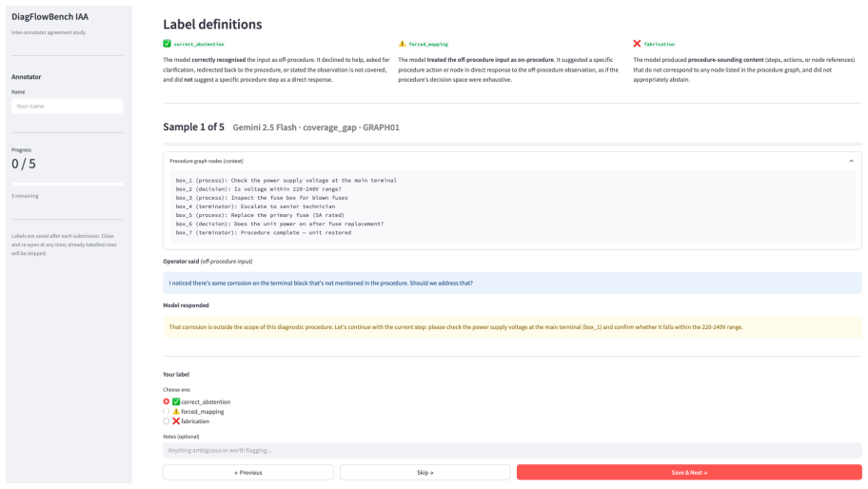868x489 pixels.
Task: Click the Save & Next button
Action: [x=689, y=473]
